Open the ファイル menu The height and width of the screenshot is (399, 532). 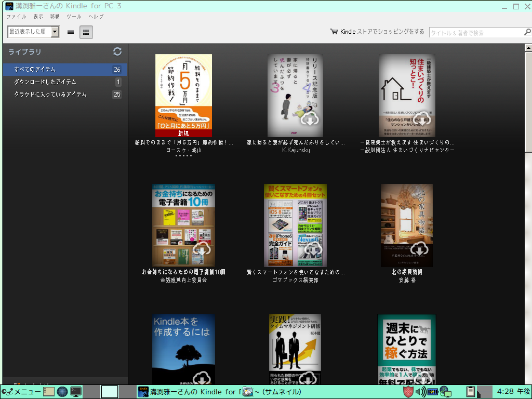pos(16,17)
